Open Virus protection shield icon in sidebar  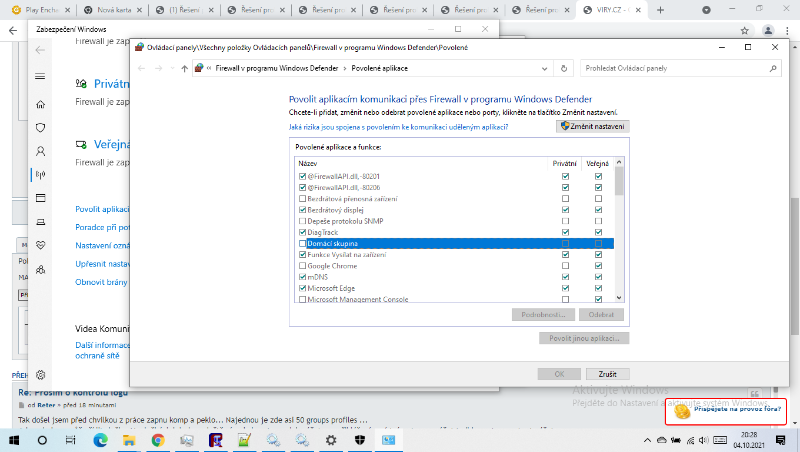pos(41,128)
